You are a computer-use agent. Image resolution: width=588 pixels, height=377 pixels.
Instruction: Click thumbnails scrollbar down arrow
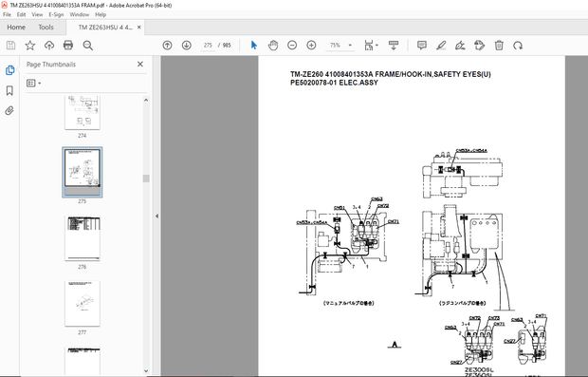tap(146, 371)
